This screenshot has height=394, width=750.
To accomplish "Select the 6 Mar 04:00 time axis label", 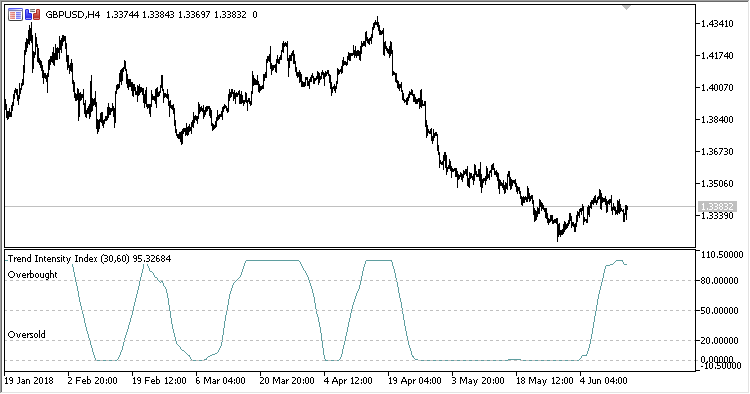I will (221, 381).
